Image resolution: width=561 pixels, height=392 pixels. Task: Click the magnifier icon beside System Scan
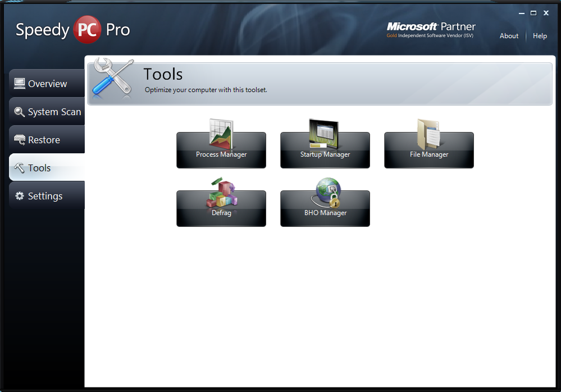[x=19, y=111]
